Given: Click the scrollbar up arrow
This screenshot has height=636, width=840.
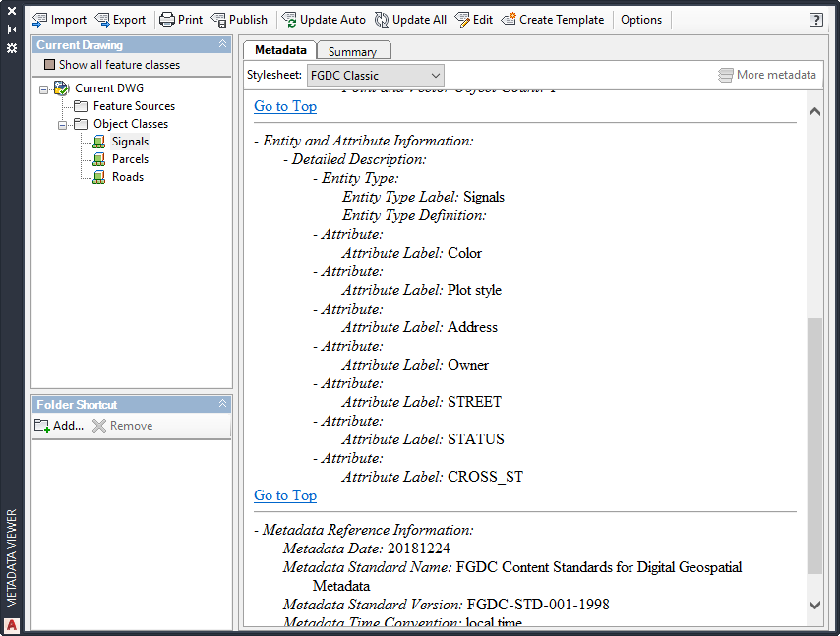Looking at the screenshot, I should 814,111.
